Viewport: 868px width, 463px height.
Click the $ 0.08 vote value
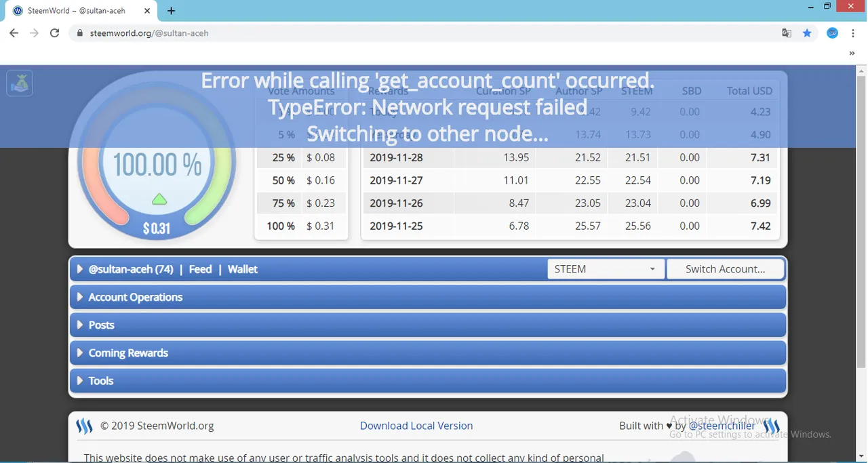pos(321,157)
